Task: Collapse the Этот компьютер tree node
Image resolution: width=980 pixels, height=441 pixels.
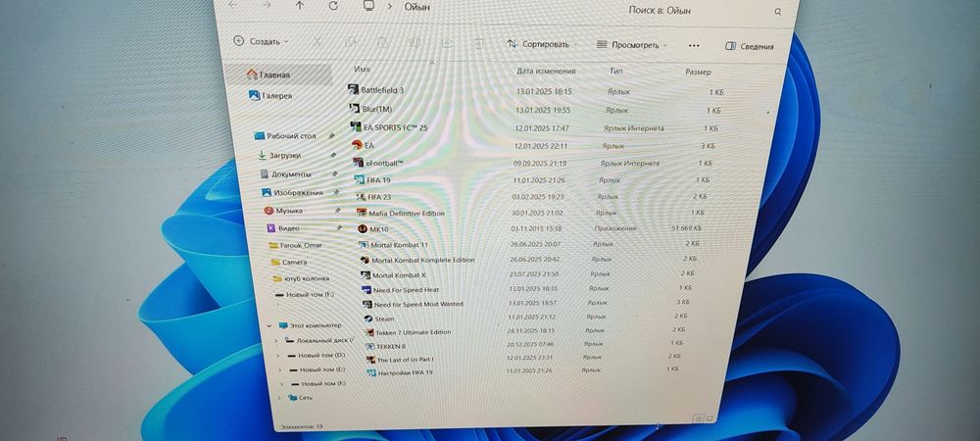Action: click(269, 325)
